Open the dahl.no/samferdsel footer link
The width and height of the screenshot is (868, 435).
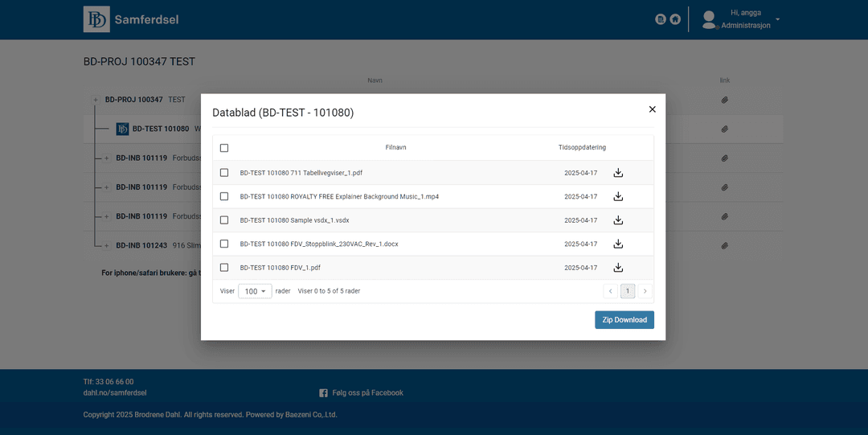coord(115,393)
